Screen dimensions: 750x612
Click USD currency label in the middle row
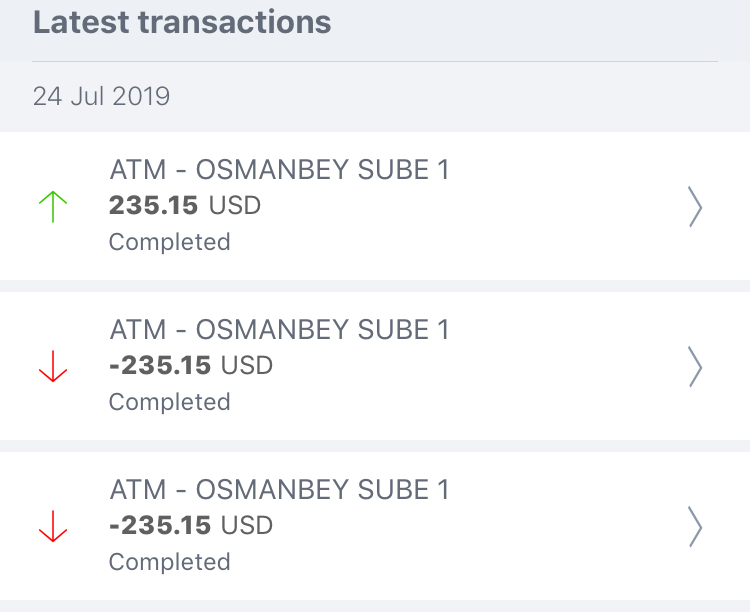click(x=247, y=366)
